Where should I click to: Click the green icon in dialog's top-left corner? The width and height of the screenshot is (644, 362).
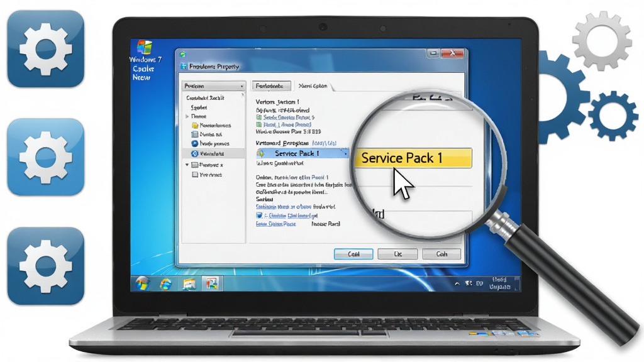(x=183, y=55)
